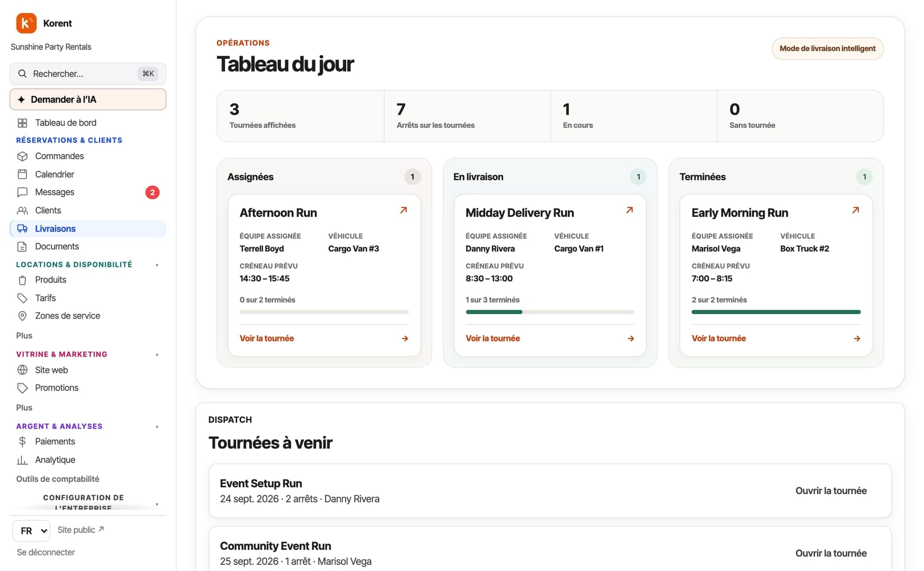Click the Event Setup Run title
924x571 pixels.
(261, 483)
